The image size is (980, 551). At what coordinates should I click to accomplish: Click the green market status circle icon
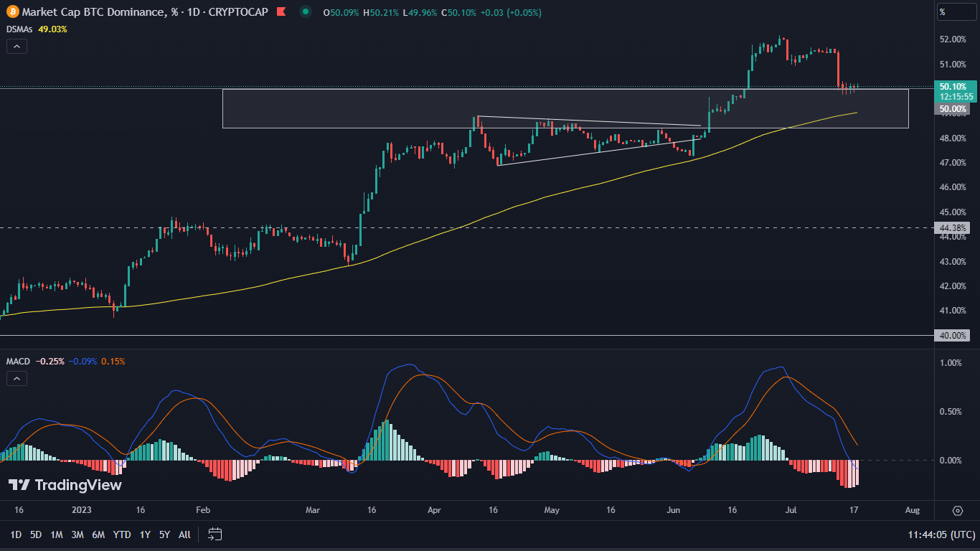coord(306,12)
